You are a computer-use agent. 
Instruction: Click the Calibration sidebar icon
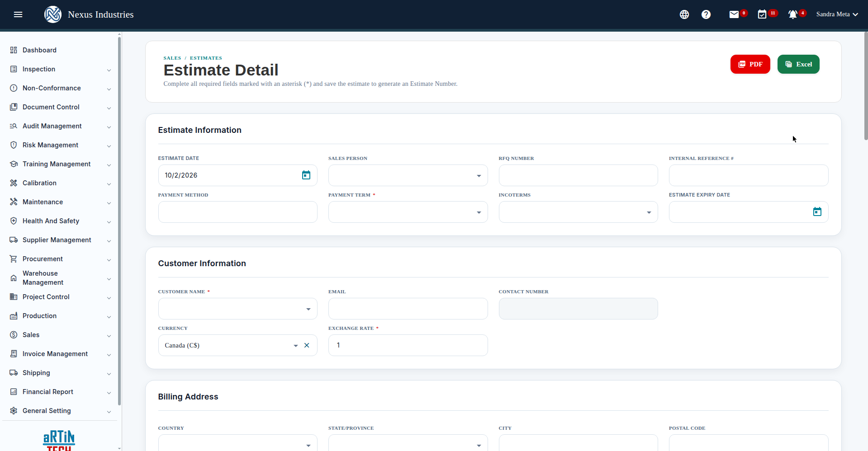[14, 183]
